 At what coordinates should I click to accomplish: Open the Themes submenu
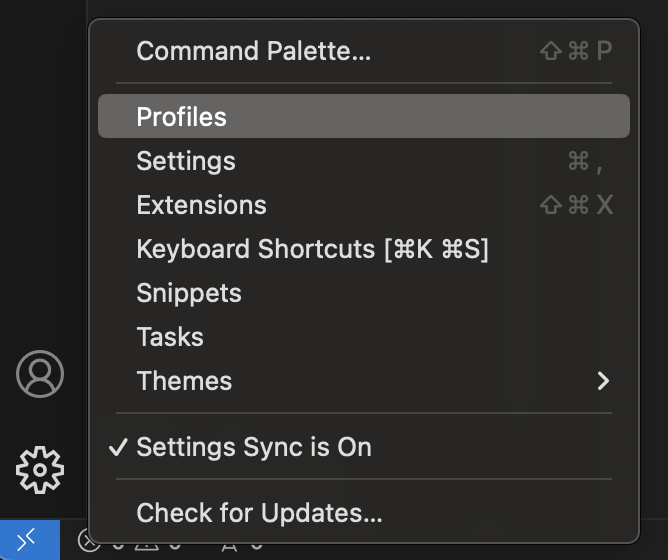(184, 381)
